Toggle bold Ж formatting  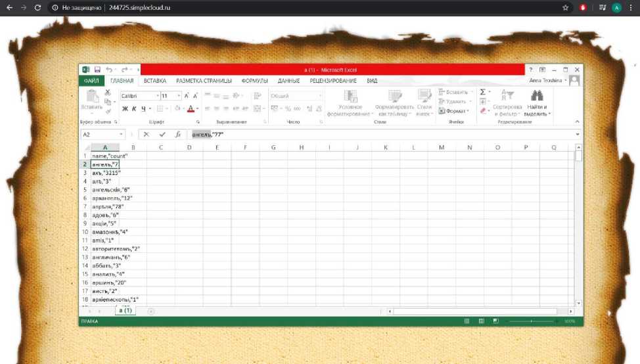(125, 108)
